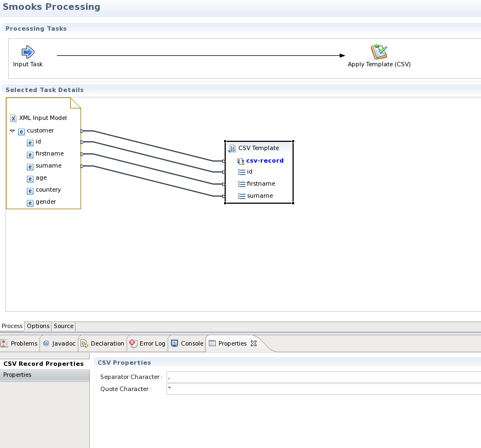Image resolution: width=481 pixels, height=448 pixels.
Task: Select the gender element label
Action: point(45,202)
